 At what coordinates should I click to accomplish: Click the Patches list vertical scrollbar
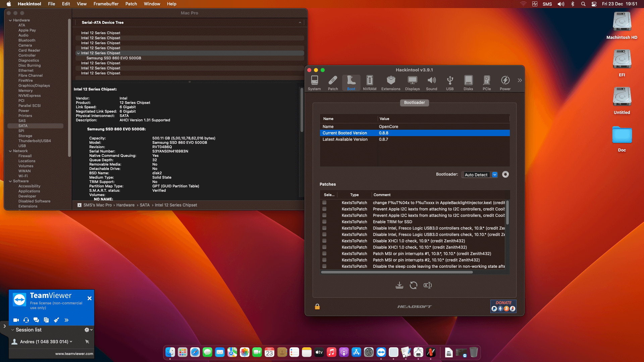point(507,213)
